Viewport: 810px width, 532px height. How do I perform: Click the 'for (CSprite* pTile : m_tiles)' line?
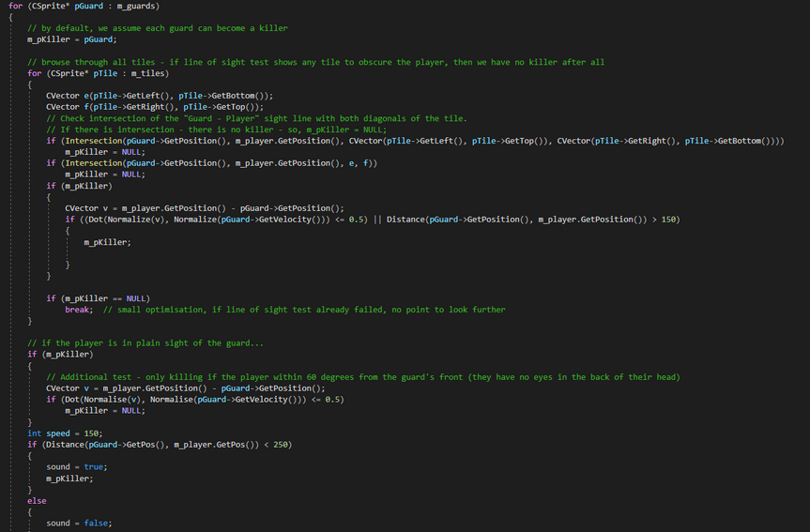(99, 73)
